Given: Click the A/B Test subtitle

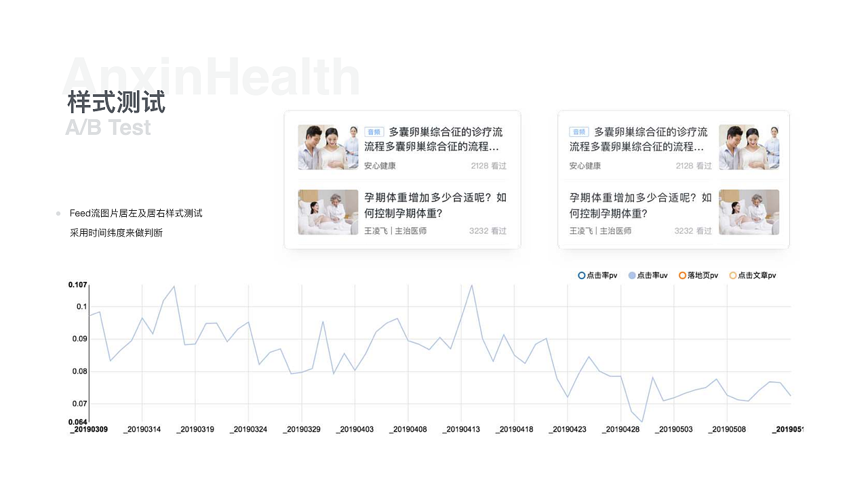Looking at the screenshot, I should [108, 127].
